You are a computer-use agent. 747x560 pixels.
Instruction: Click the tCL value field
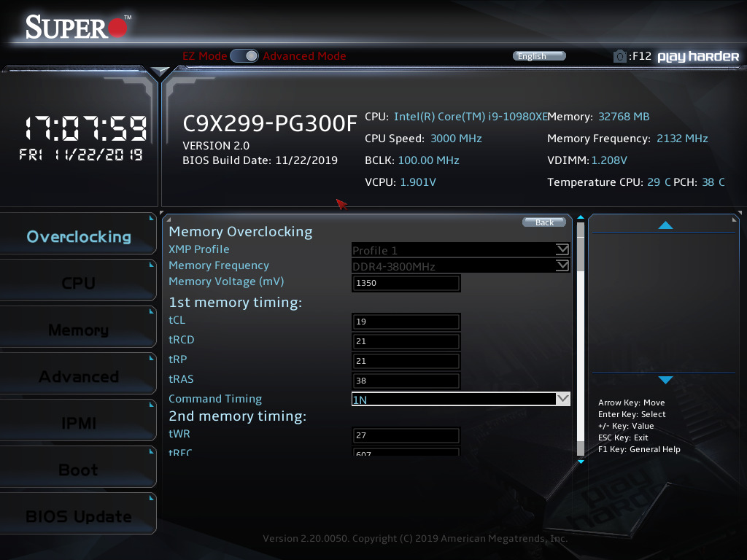[x=406, y=322]
